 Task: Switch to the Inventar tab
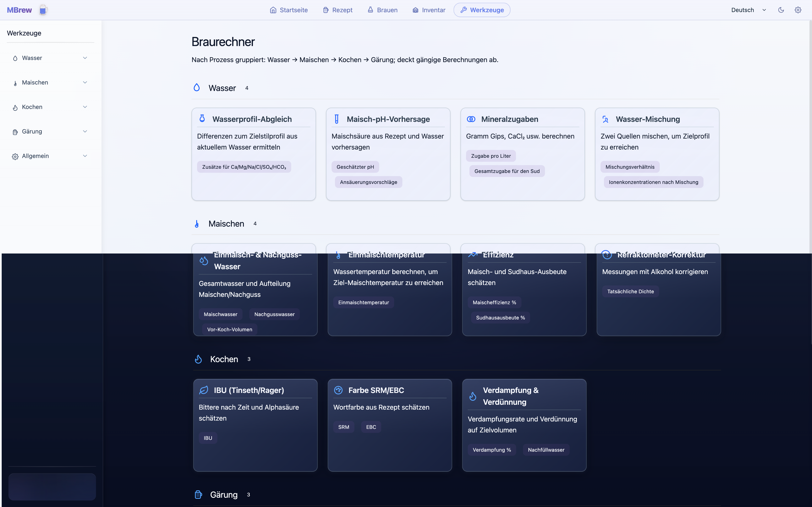(x=429, y=10)
